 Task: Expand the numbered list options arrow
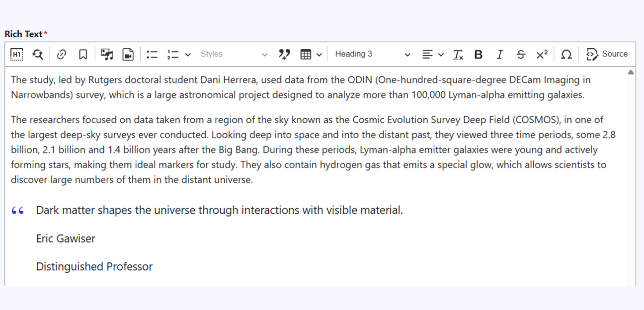(x=187, y=55)
